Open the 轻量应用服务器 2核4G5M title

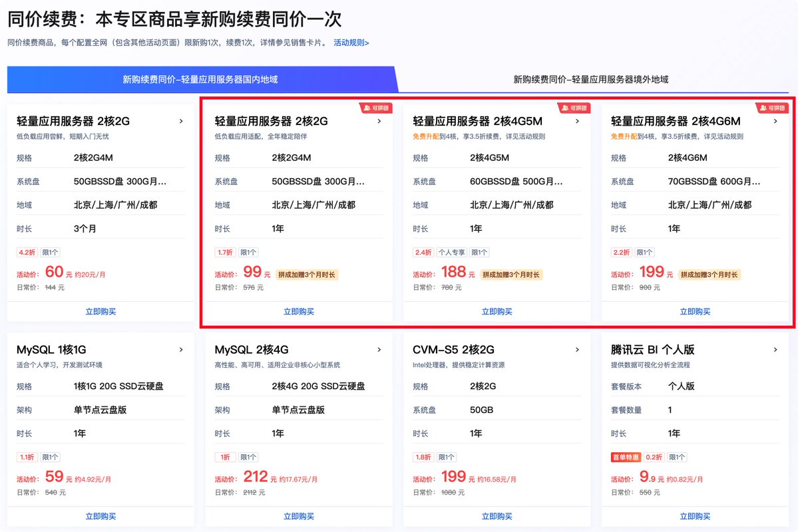(477, 121)
